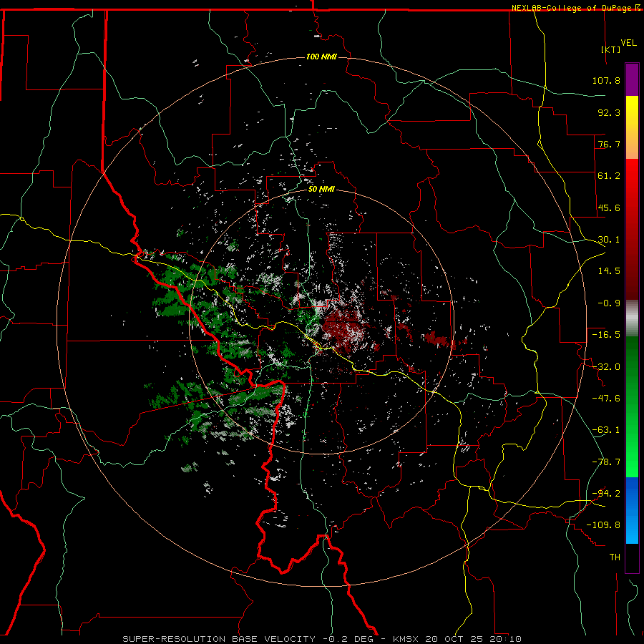Pick the gray segment of velocity color bar

click(632, 318)
